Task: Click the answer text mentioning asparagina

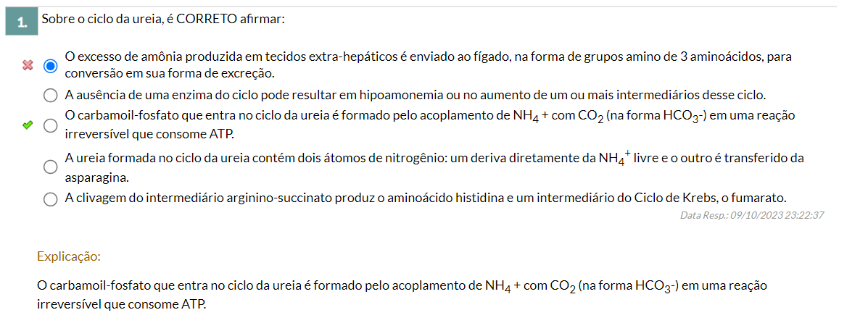Action: pos(434,167)
